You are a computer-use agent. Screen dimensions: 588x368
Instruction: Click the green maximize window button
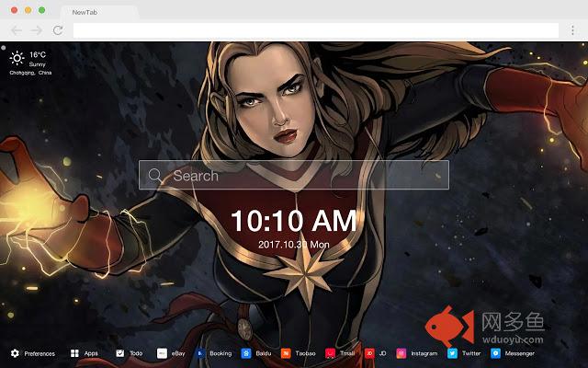click(x=42, y=10)
